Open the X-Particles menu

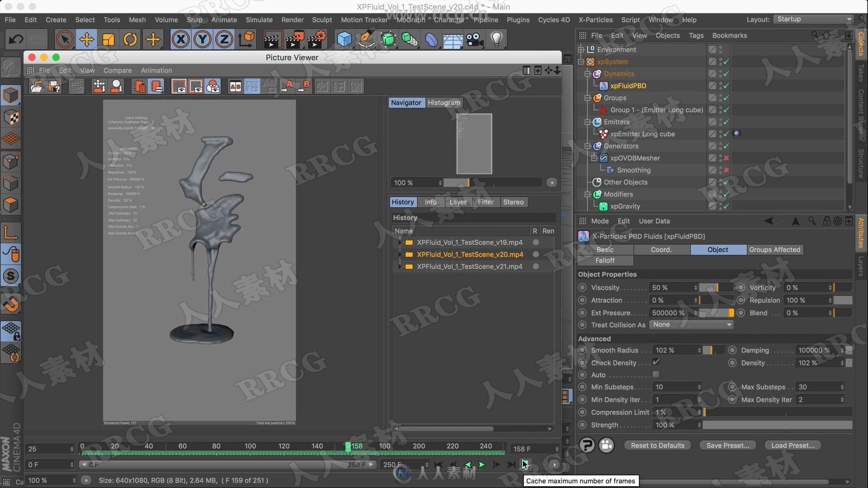tap(595, 20)
